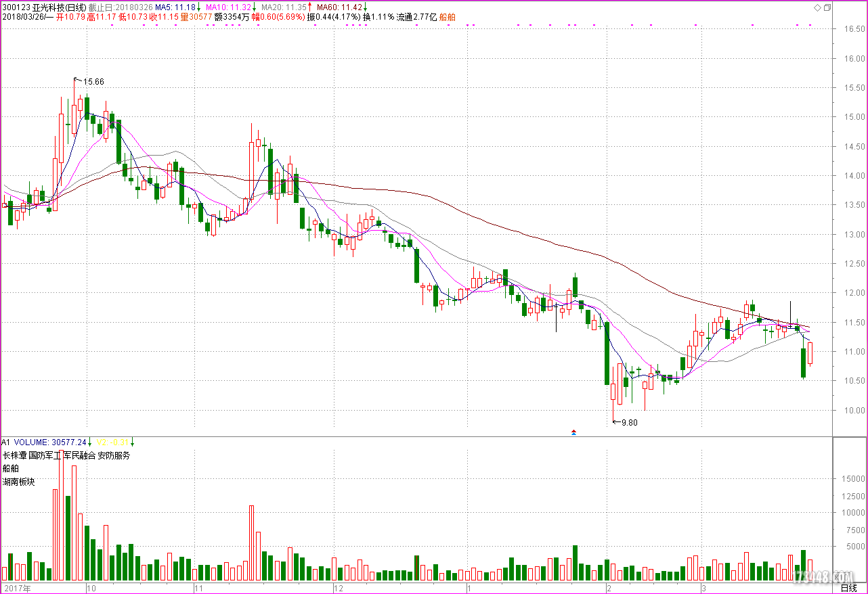This screenshot has height=594, width=868.
Task: Click the 10.00 price axis label
Action: [854, 410]
